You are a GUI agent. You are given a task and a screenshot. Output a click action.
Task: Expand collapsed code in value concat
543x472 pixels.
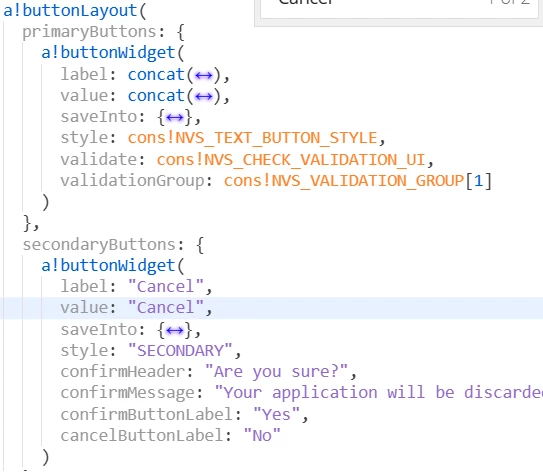coord(204,96)
